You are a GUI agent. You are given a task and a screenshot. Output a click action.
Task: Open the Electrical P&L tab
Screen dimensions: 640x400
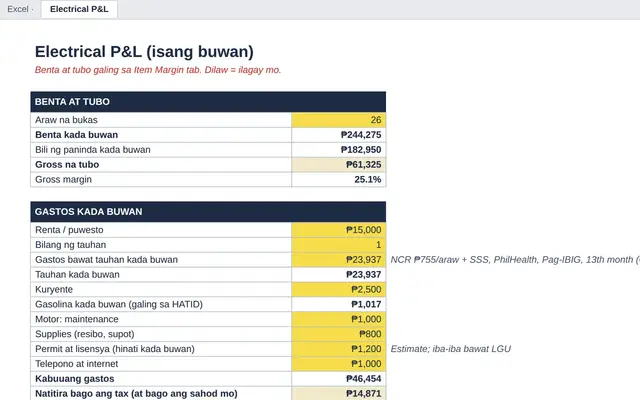coord(79,9)
